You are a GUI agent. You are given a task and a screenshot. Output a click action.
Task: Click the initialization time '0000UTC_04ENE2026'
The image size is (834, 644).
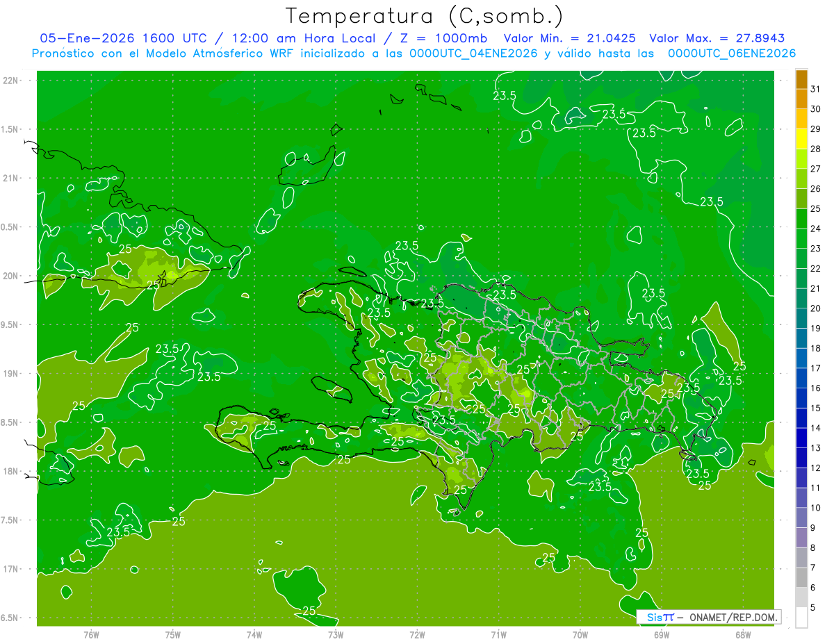coord(473,53)
